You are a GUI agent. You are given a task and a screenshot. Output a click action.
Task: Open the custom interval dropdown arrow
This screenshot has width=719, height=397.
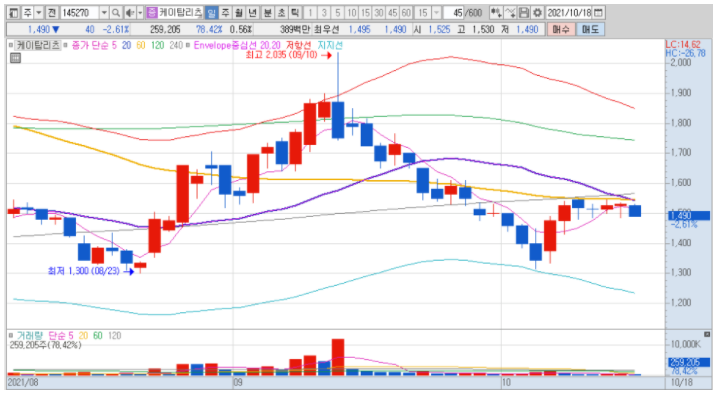(x=437, y=13)
